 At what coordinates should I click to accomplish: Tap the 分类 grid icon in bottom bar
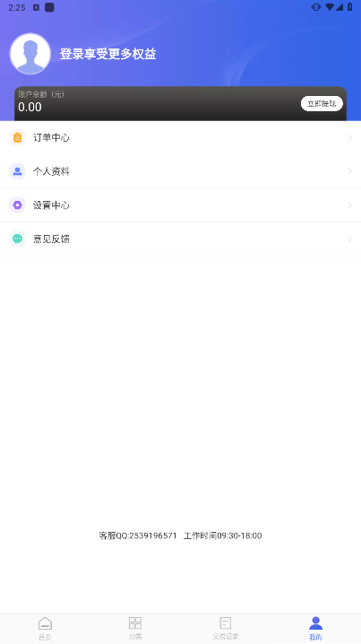(x=135, y=623)
